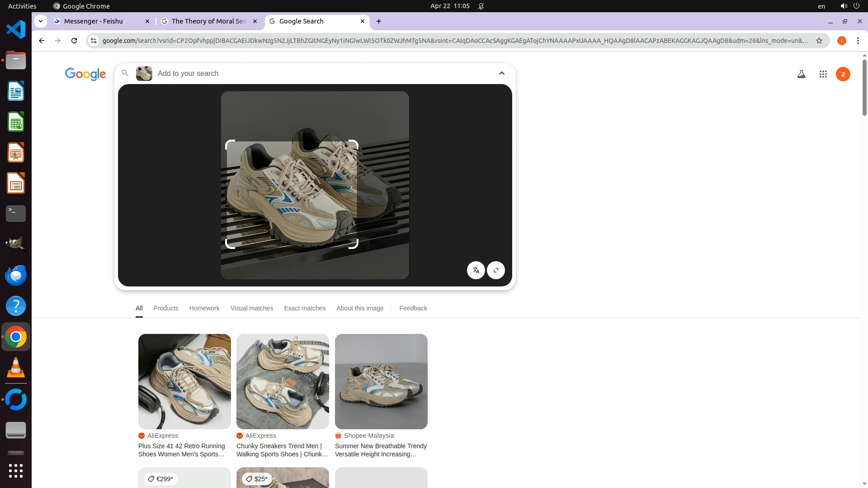Collapse the image search panel chevron
The image size is (868, 488).
(501, 73)
